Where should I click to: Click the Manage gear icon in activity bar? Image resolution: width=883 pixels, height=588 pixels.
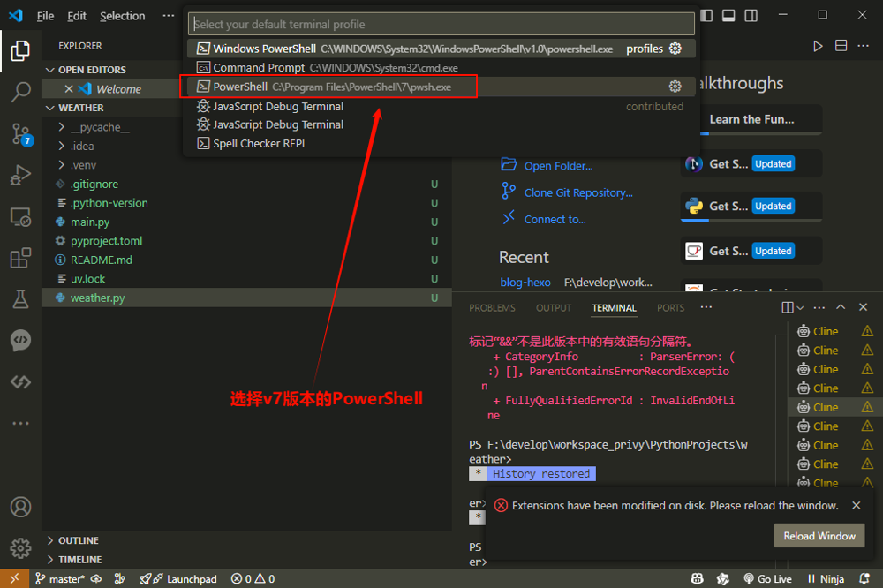[20, 547]
